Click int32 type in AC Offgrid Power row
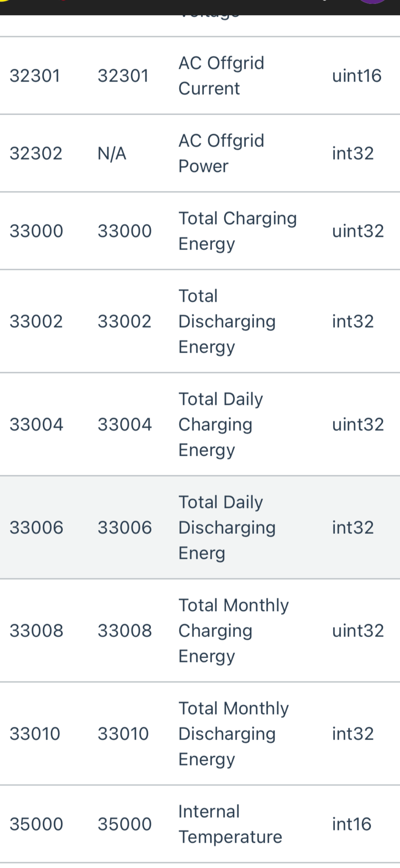The width and height of the screenshot is (400, 868). 353,153
